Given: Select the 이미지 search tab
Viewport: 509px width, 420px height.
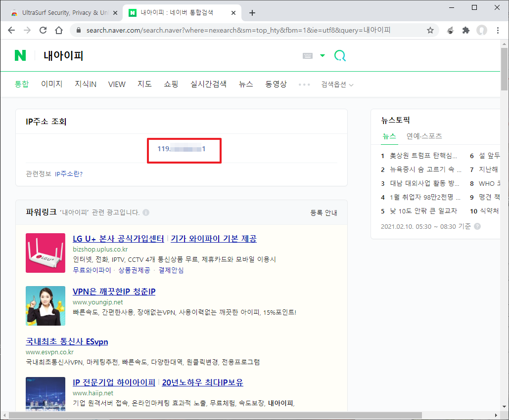Looking at the screenshot, I should [x=51, y=84].
